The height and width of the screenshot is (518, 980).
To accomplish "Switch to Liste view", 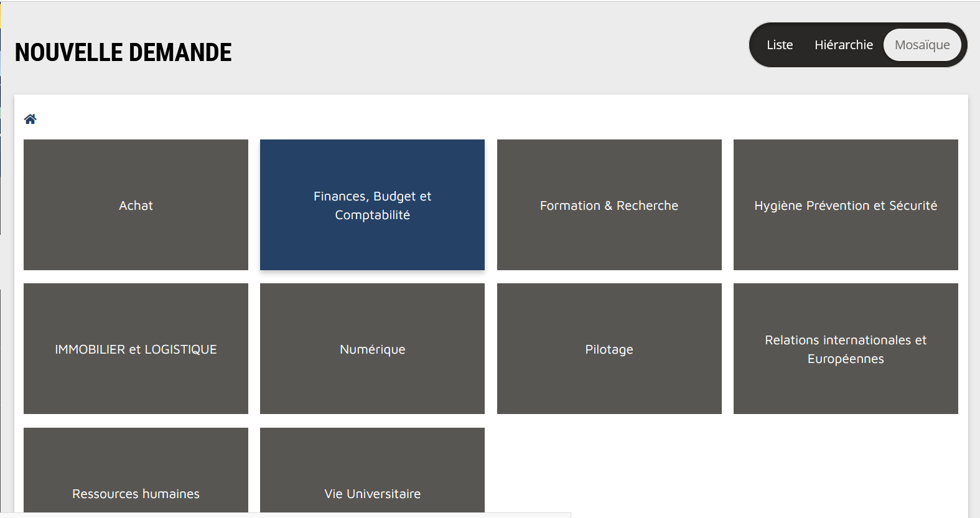I will click(779, 45).
